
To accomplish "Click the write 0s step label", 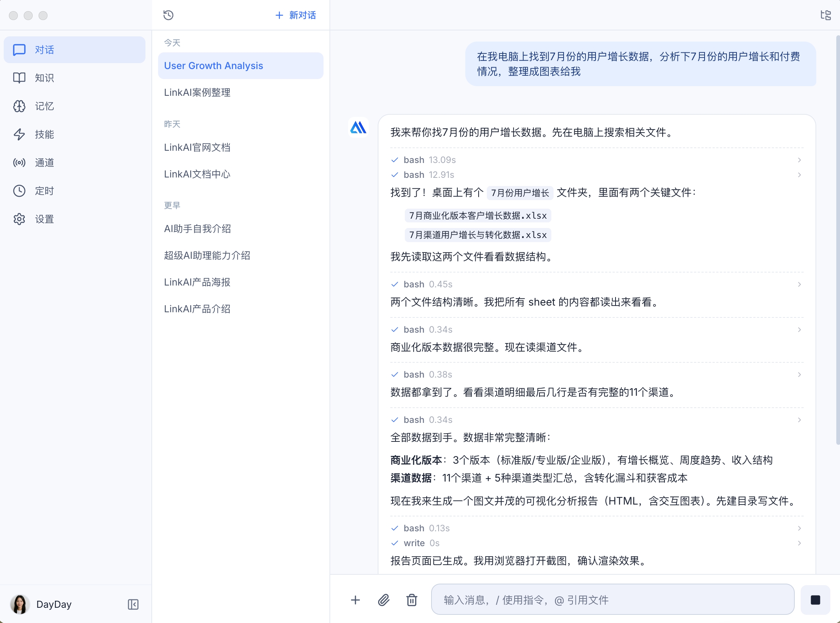I will coord(421,543).
